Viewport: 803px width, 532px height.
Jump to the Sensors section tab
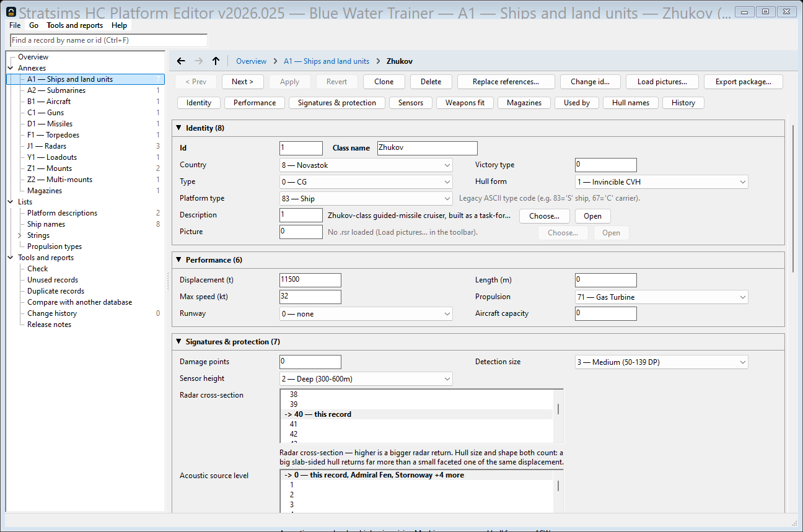coord(411,103)
